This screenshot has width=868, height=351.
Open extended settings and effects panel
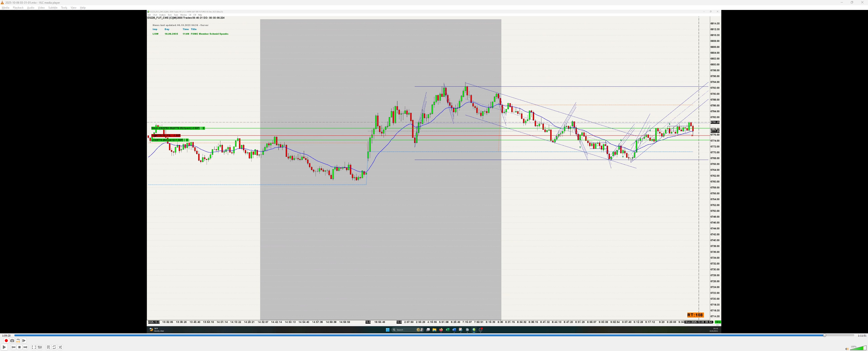click(40, 347)
